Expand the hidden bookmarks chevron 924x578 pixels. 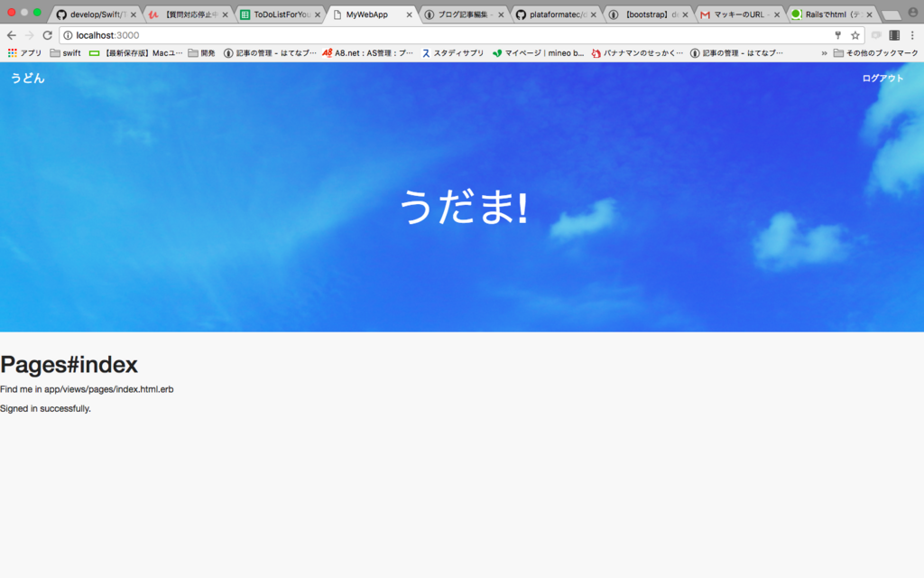(x=824, y=53)
